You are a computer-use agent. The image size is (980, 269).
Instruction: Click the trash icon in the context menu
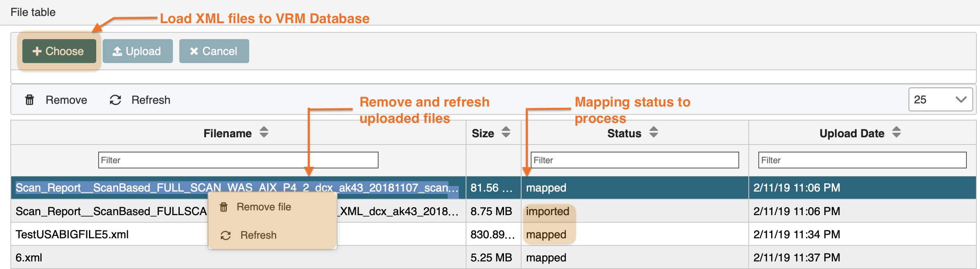(x=224, y=207)
